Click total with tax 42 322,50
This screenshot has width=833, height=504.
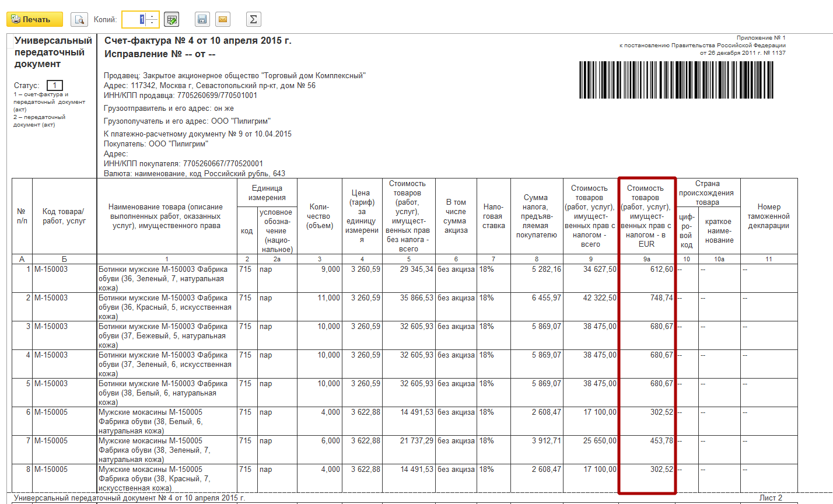(600, 298)
